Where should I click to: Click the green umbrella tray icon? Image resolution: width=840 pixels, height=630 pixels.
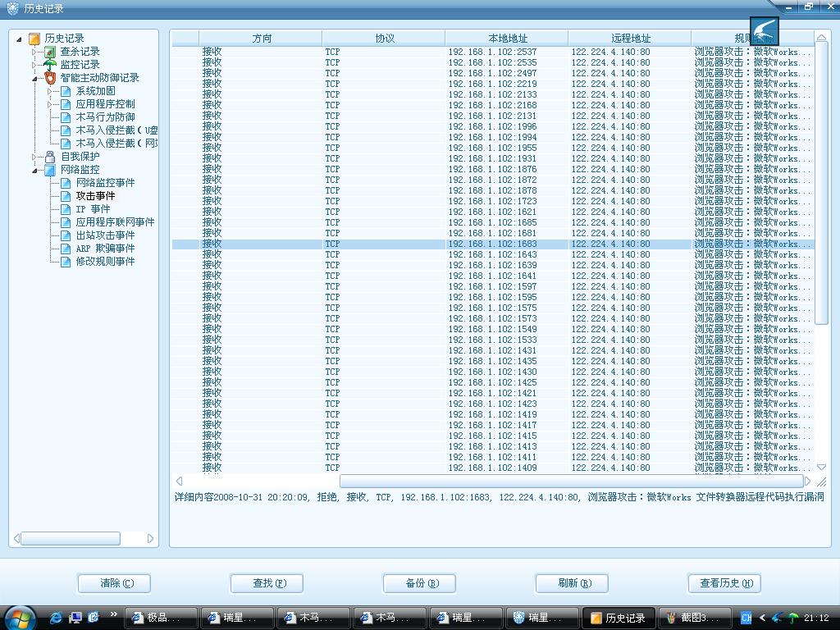793,618
